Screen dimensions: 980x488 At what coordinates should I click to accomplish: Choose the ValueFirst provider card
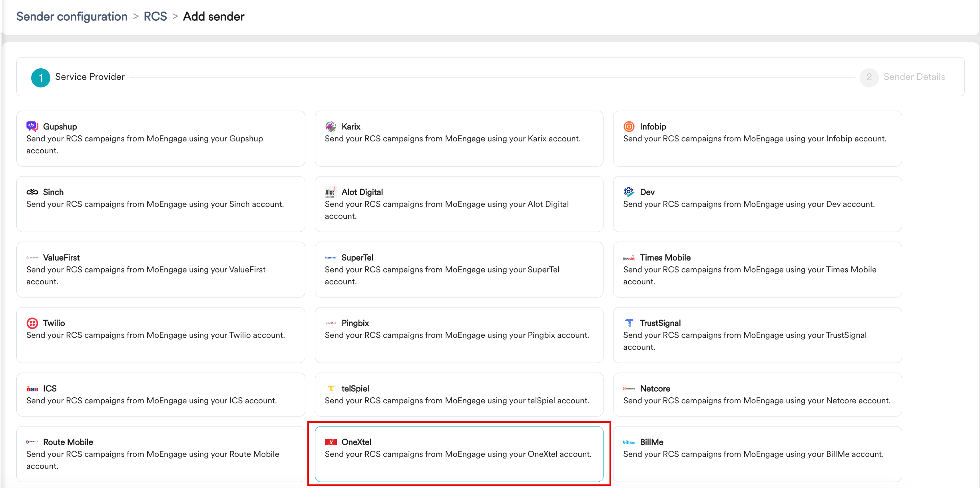161,270
